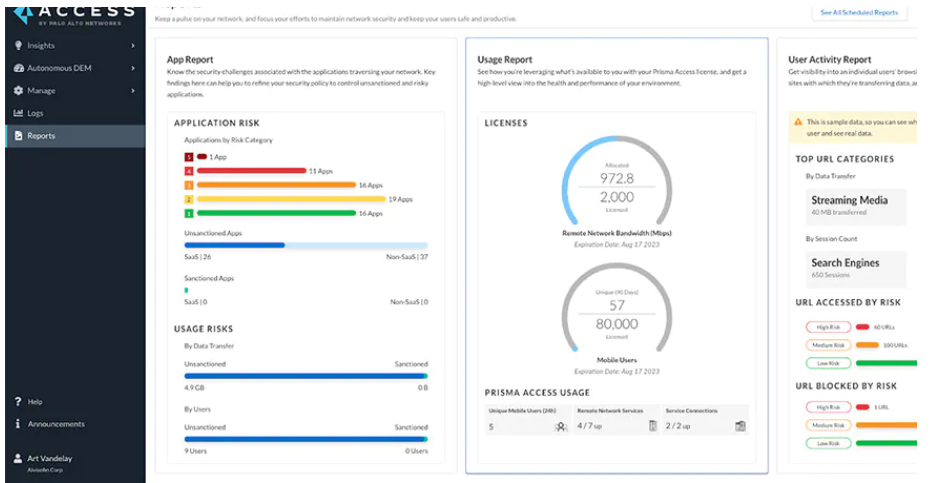
Task: Click the Insights lightbulb icon
Action: point(19,45)
